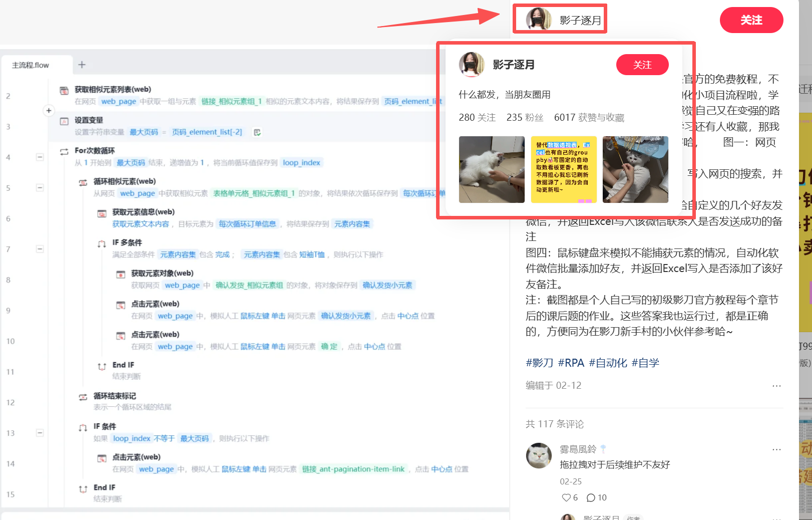Click the 获取元素对象(web) step icon

[121, 274]
